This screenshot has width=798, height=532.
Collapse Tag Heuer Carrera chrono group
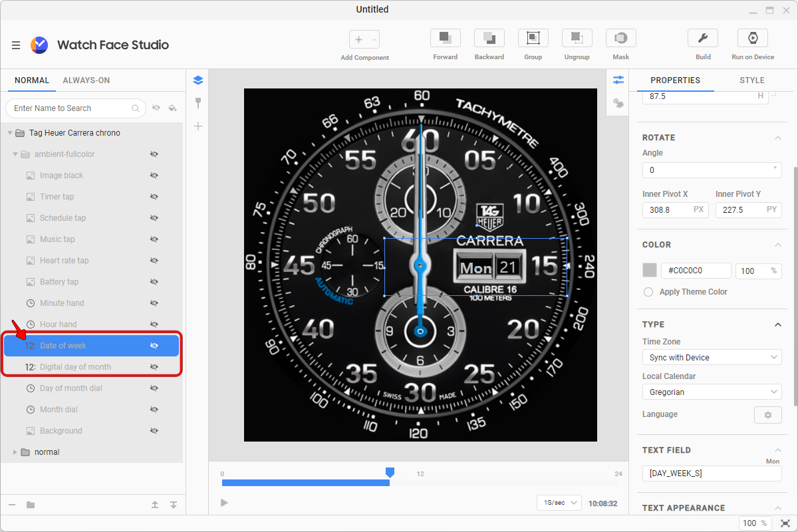point(9,133)
